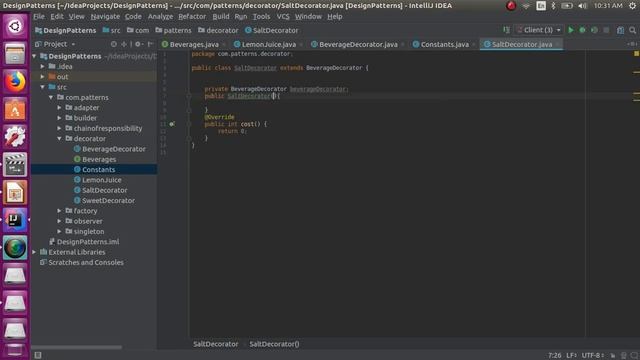Click SaltDecorator() breadcrumb below the editor
Screen dimensions: 640x360
[x=274, y=344]
